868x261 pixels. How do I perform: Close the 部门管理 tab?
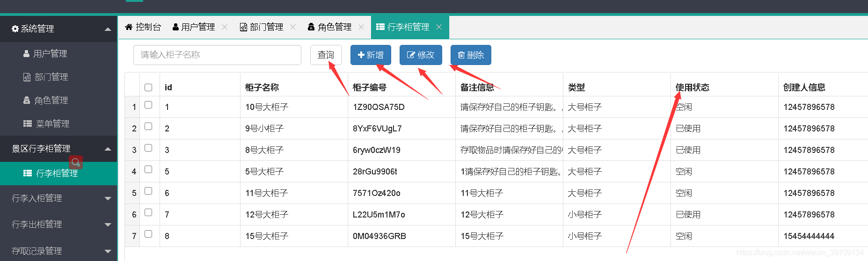[x=293, y=27]
